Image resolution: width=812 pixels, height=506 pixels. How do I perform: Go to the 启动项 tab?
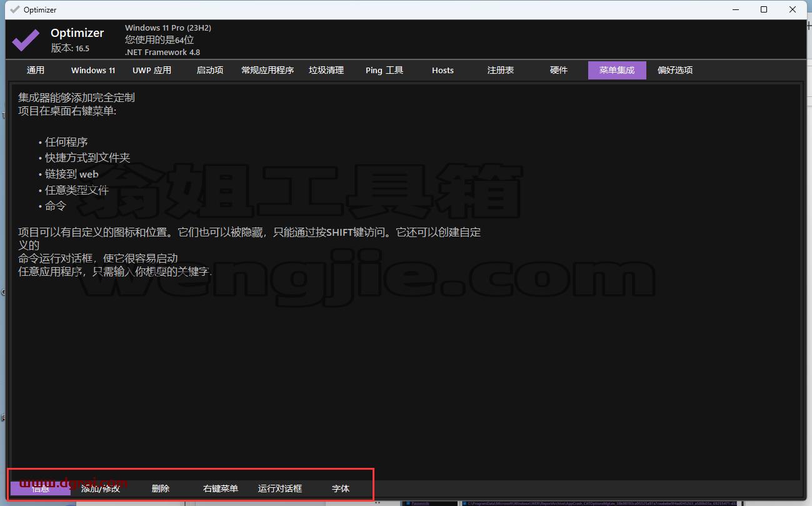(x=210, y=70)
